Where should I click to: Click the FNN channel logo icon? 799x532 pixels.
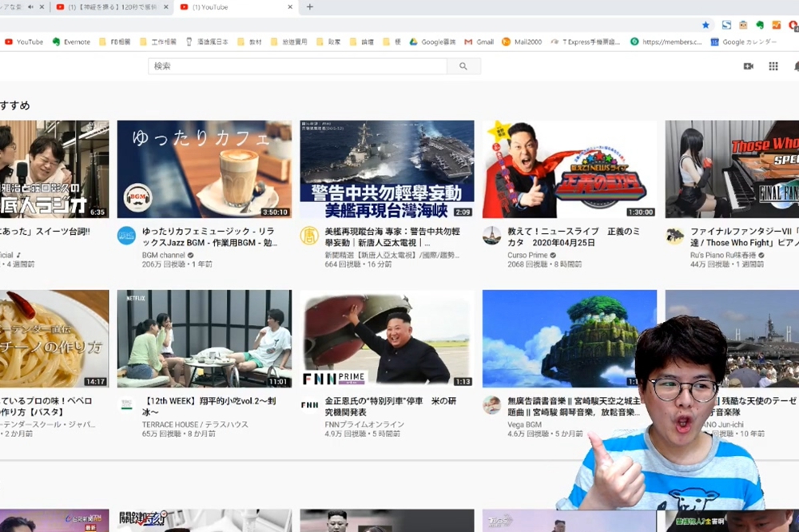click(x=309, y=405)
